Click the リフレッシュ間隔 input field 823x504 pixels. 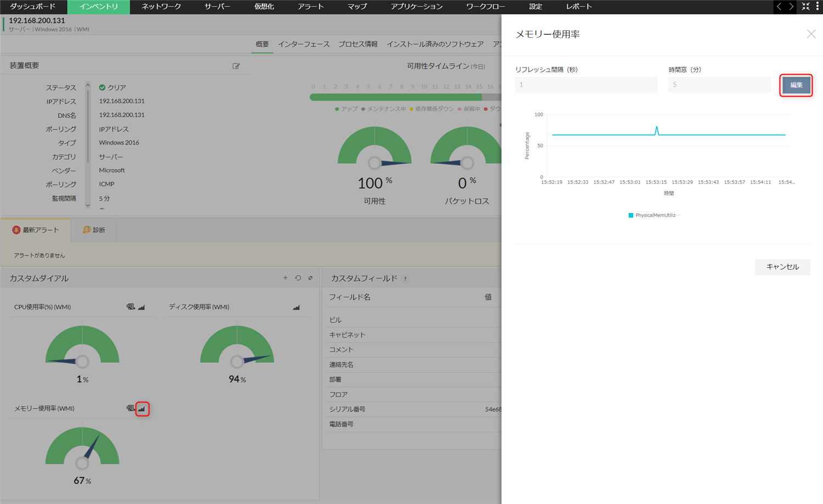(585, 85)
